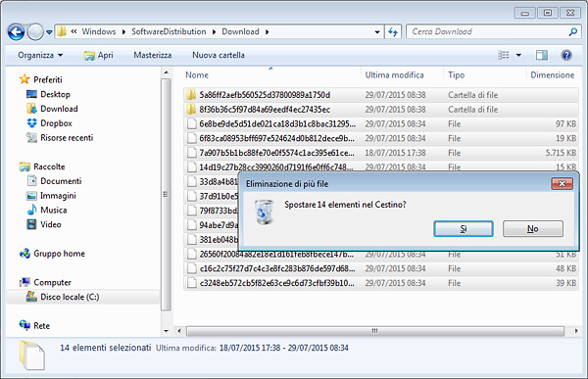The height and width of the screenshot is (379, 588).
Task: Click folder icon of 5a86ff2aefb5 row
Action: 191,95
